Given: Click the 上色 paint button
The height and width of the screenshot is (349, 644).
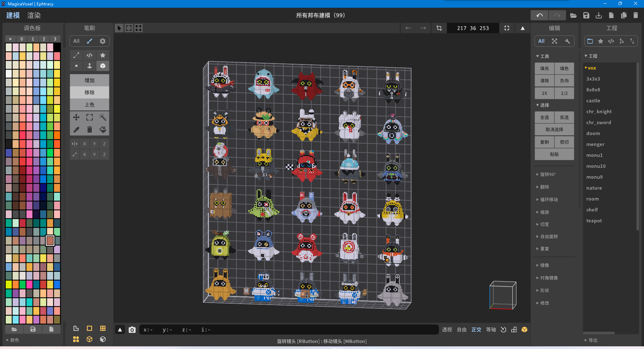Looking at the screenshot, I should [90, 104].
